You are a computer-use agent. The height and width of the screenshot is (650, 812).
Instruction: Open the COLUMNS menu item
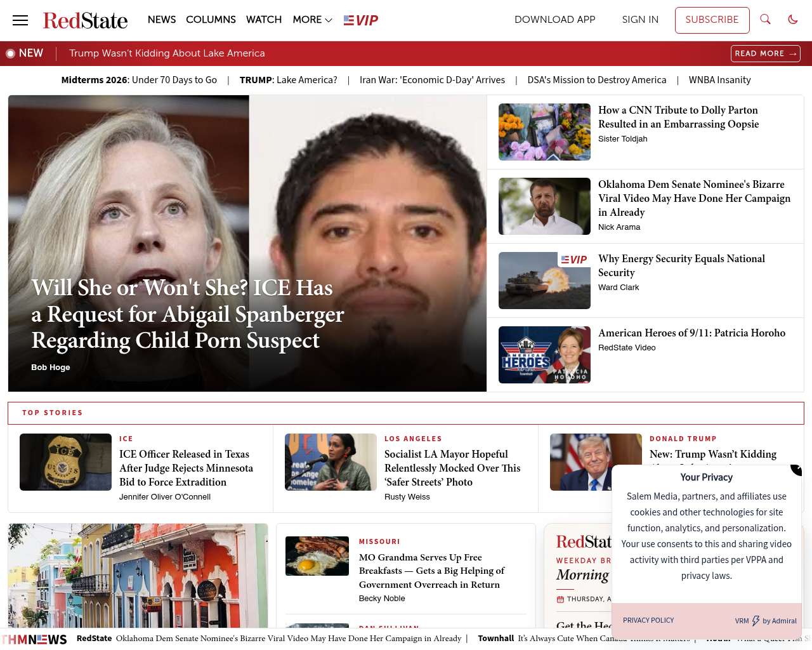point(211,20)
